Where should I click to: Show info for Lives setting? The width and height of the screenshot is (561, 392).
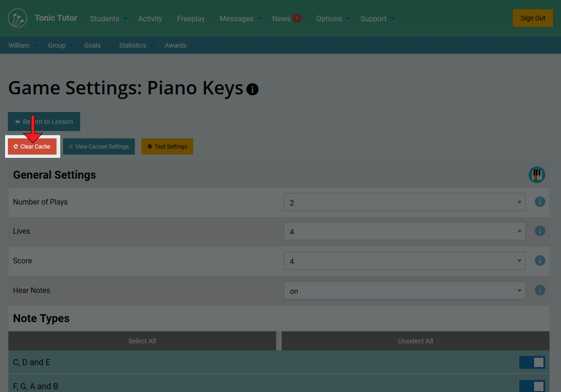coord(540,231)
